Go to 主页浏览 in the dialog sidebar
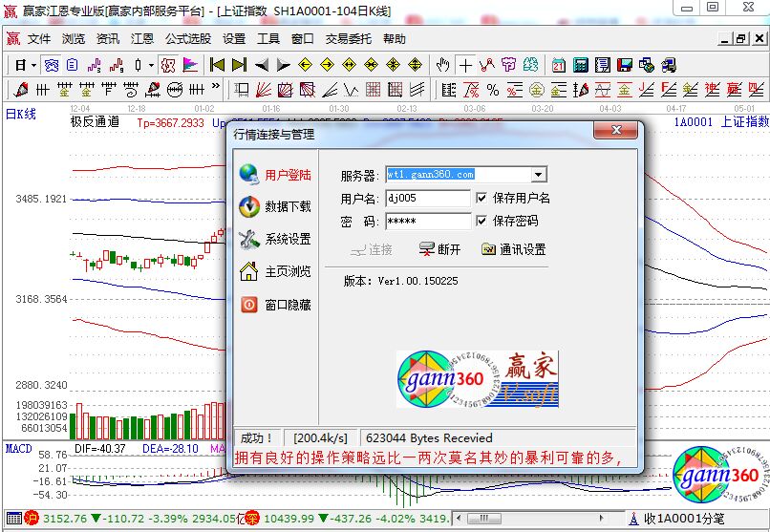Viewport: 770px width, 532px height. click(287, 271)
